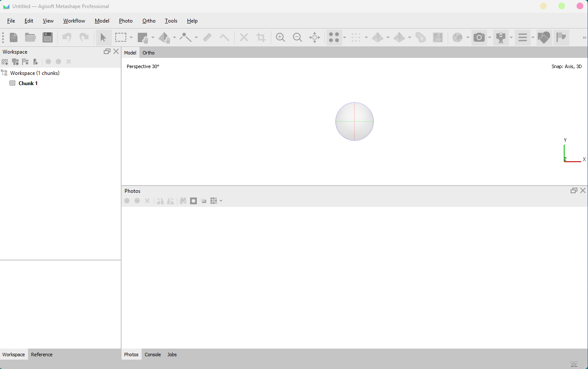Toggle the Show Masks icon in Photos toolbar

tap(193, 200)
